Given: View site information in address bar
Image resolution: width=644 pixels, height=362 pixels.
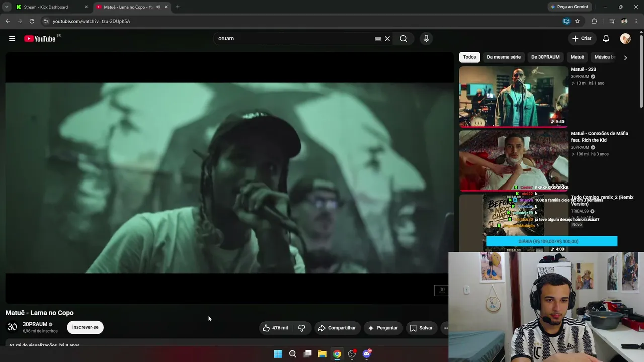Looking at the screenshot, I should [x=46, y=21].
